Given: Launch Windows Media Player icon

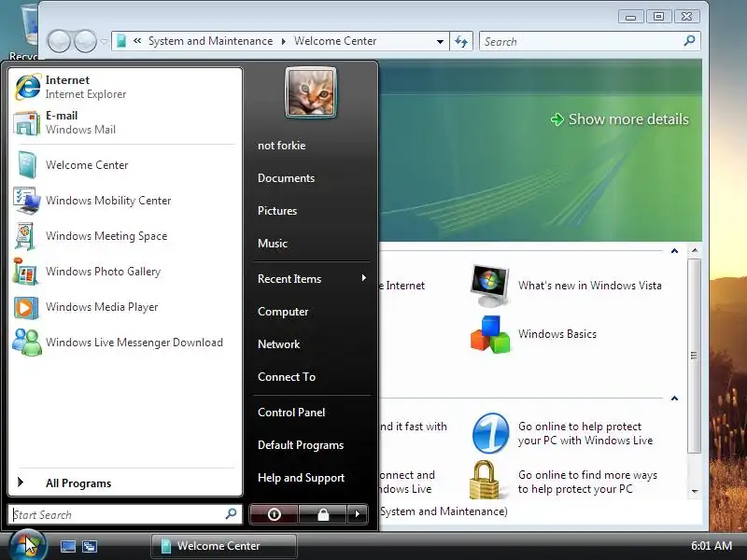Looking at the screenshot, I should pos(26,307).
